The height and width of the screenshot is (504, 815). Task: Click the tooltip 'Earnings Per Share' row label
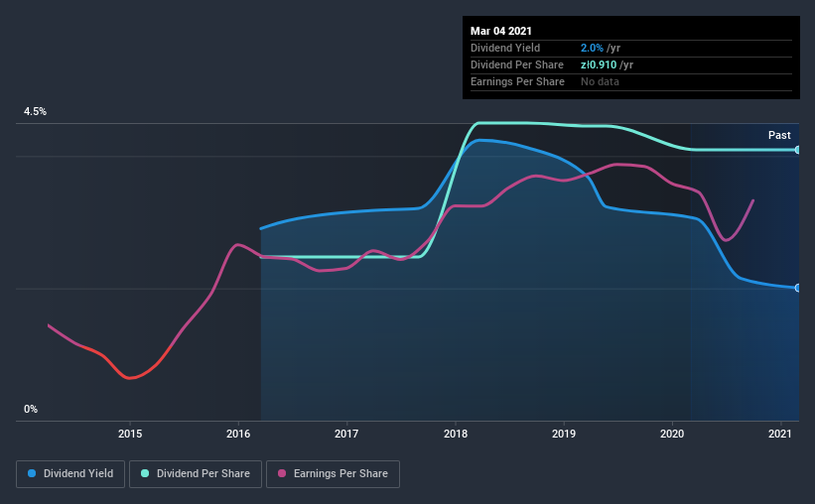(517, 81)
